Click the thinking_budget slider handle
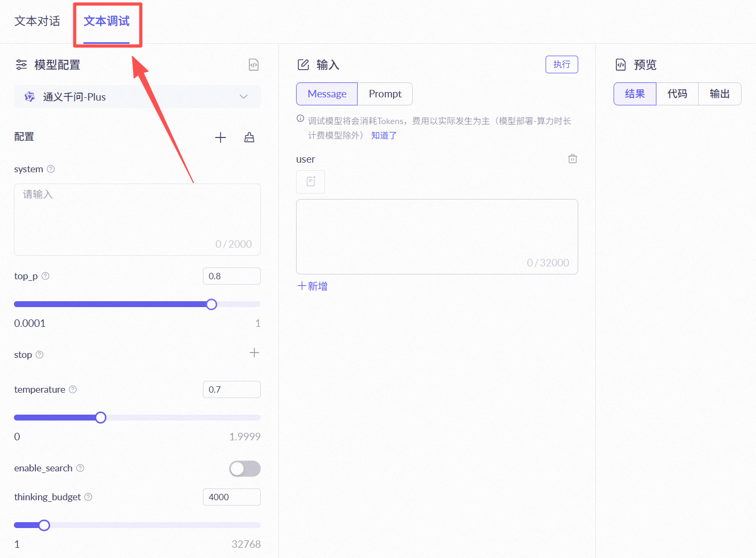Viewport: 756px width, 558px height. coord(44,525)
